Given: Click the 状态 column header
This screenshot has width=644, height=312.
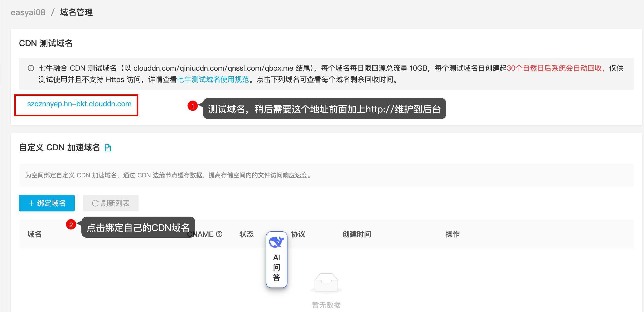Looking at the screenshot, I should (247, 234).
